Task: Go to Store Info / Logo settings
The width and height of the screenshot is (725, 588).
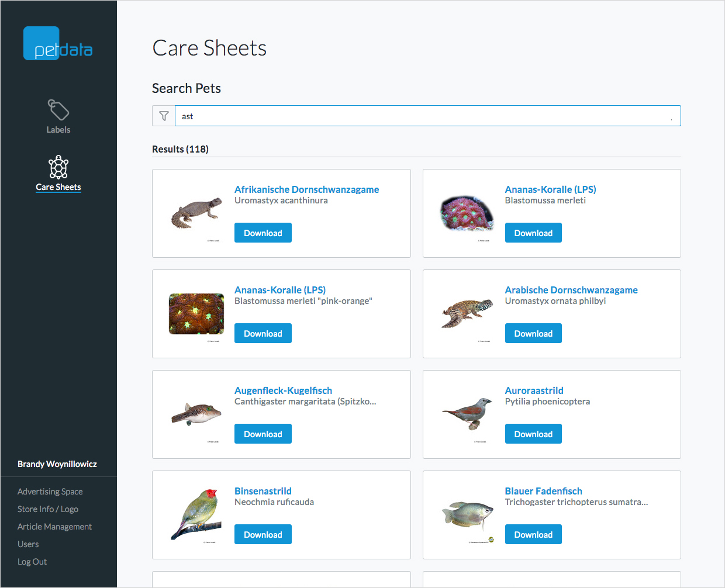Action: (48, 509)
